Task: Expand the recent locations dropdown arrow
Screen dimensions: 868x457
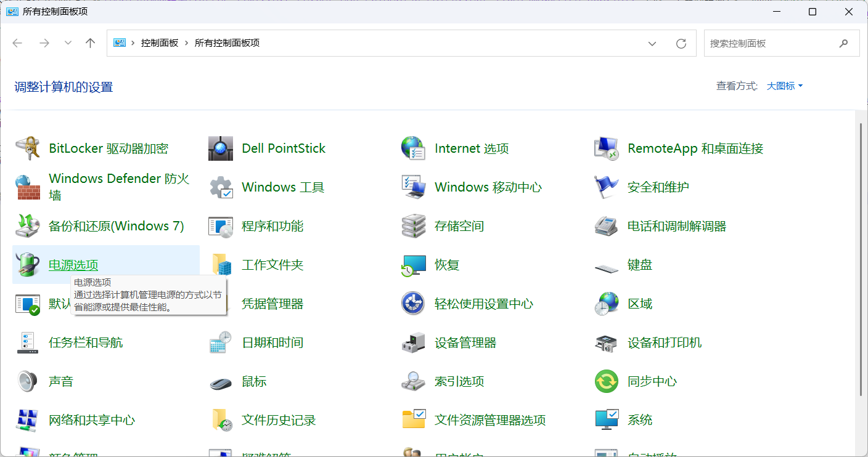Action: [68, 43]
